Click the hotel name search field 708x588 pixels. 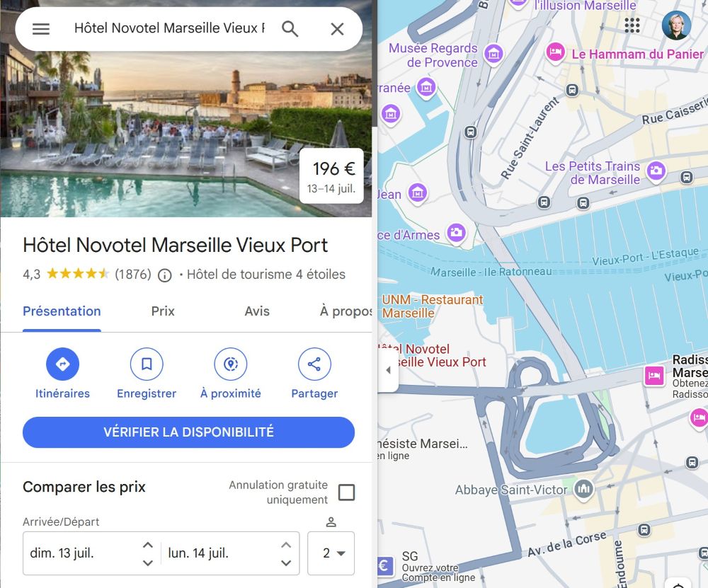170,28
